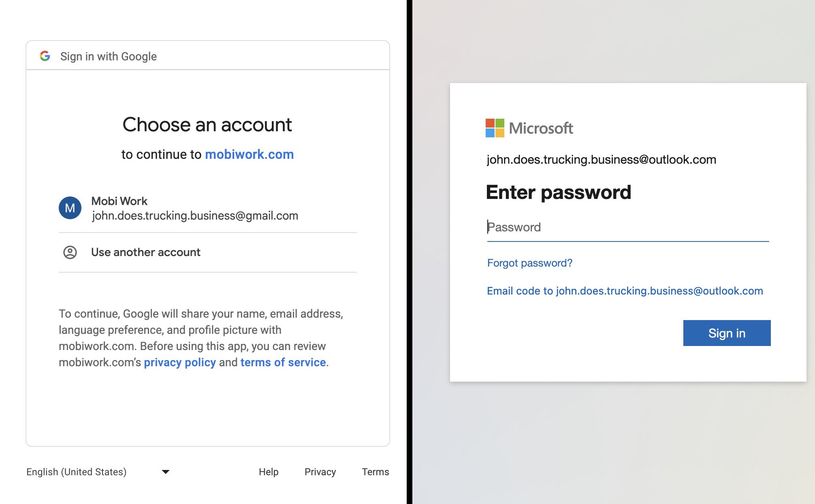Focus the Password input field
Image resolution: width=815 pixels, height=504 pixels.
[x=627, y=227]
